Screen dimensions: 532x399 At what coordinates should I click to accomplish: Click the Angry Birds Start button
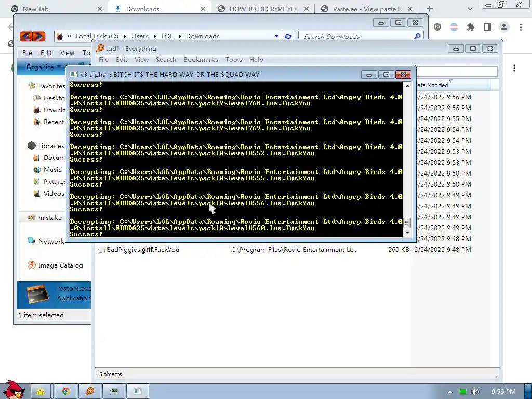tap(14, 390)
